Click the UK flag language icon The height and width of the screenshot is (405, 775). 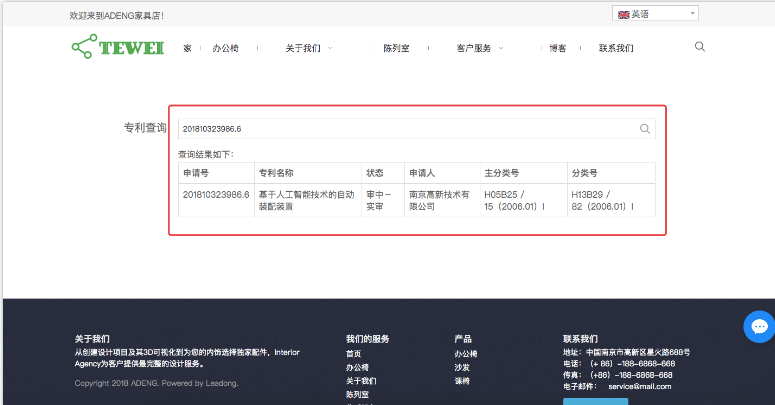[623, 14]
